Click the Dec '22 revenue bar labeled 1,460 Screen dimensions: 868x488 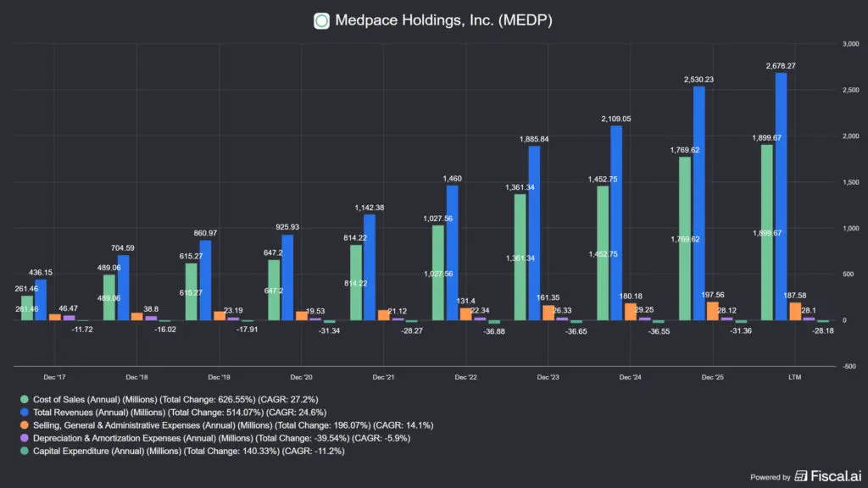pos(453,252)
